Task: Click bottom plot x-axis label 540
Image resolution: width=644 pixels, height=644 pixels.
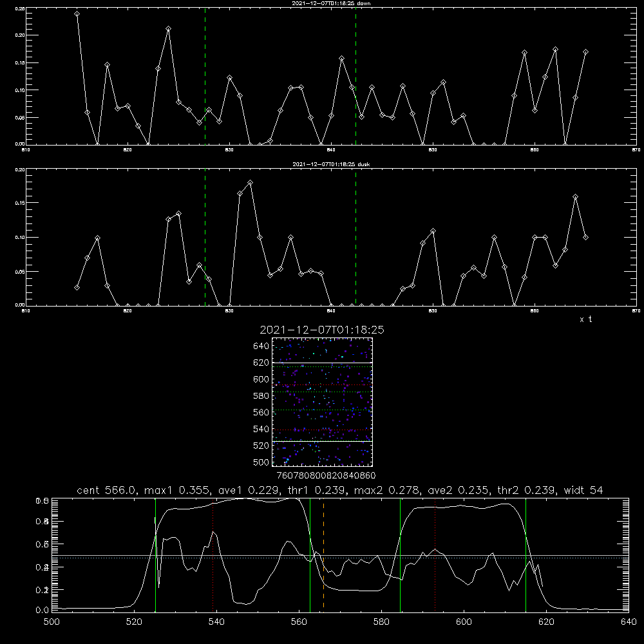Action: [x=216, y=622]
